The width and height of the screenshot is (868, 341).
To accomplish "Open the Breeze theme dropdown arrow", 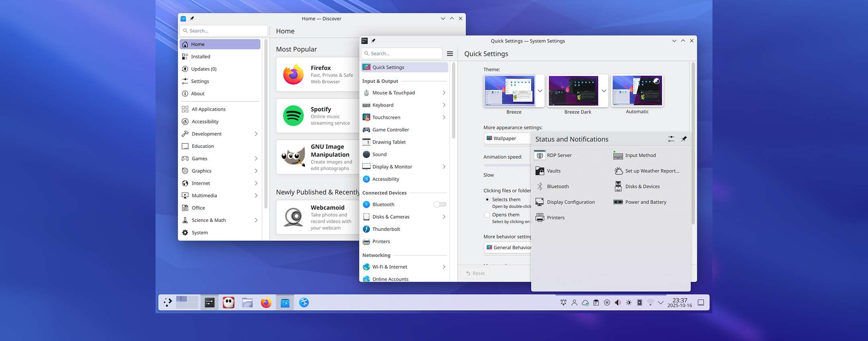I will pos(540,91).
